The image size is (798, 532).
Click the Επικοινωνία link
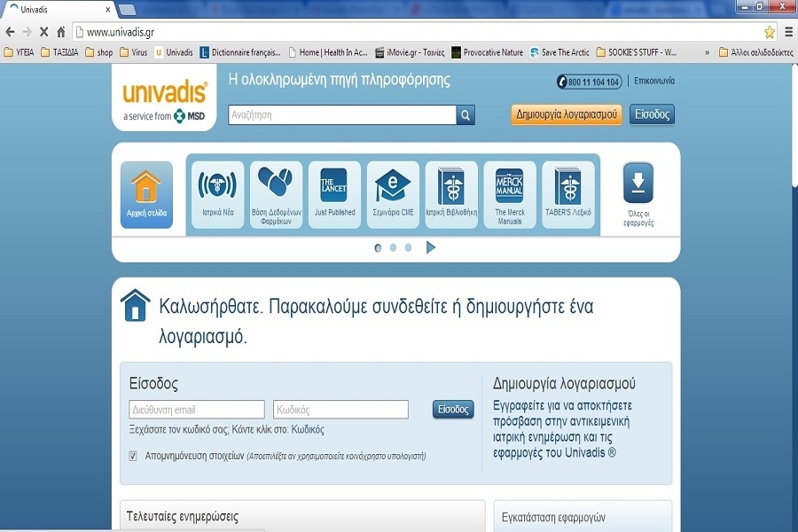click(654, 81)
